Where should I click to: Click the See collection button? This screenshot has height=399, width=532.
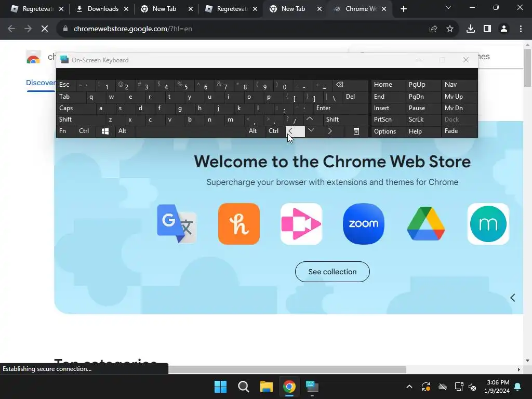[332, 272]
